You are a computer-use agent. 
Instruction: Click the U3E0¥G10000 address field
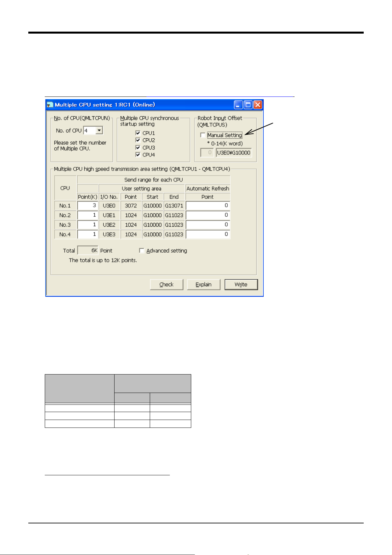pyautogui.click(x=234, y=153)
